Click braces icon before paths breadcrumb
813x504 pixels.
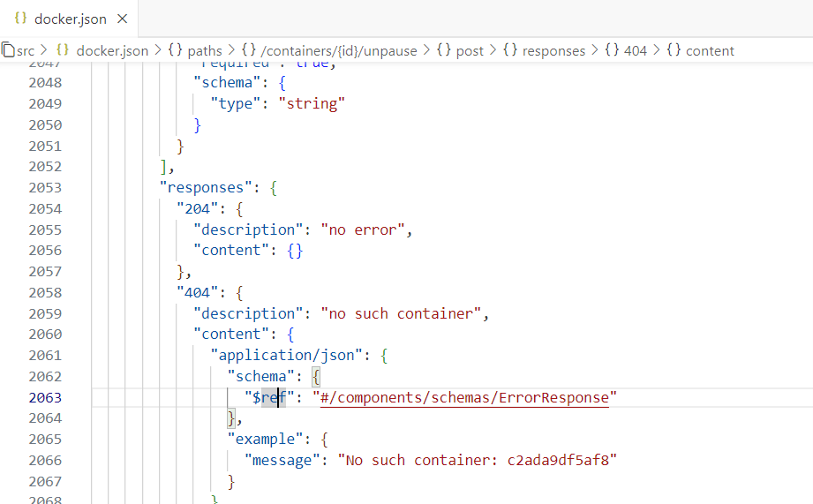176,50
